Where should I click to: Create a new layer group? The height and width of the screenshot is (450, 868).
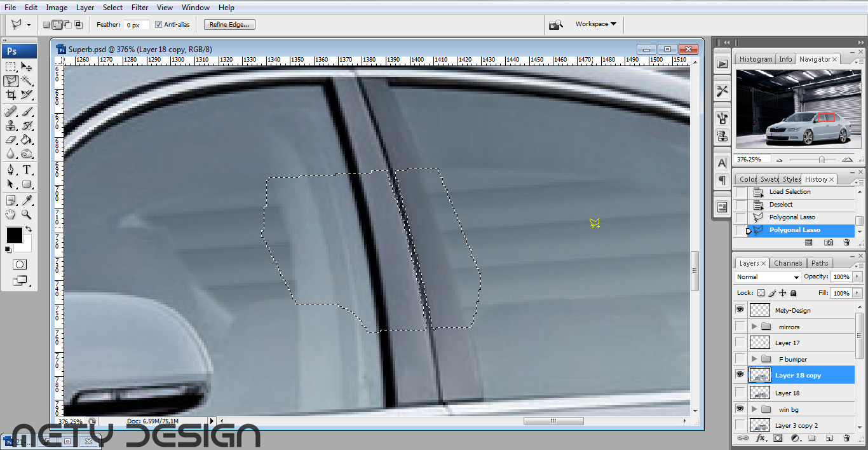[812, 438]
